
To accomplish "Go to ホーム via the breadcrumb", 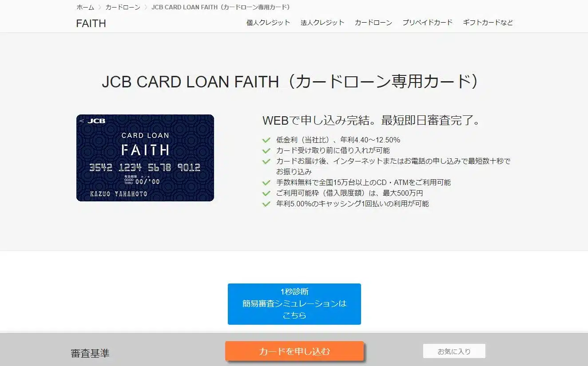I will (x=85, y=7).
